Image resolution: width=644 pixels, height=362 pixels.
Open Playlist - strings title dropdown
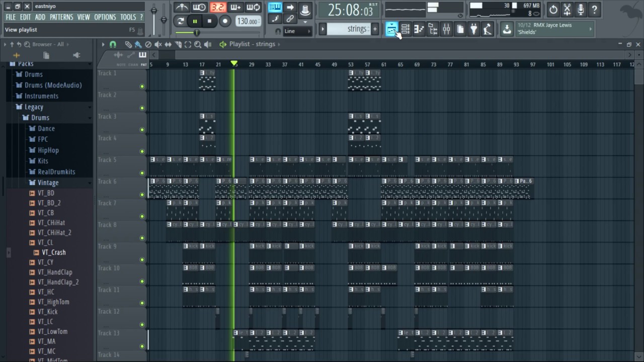point(256,44)
